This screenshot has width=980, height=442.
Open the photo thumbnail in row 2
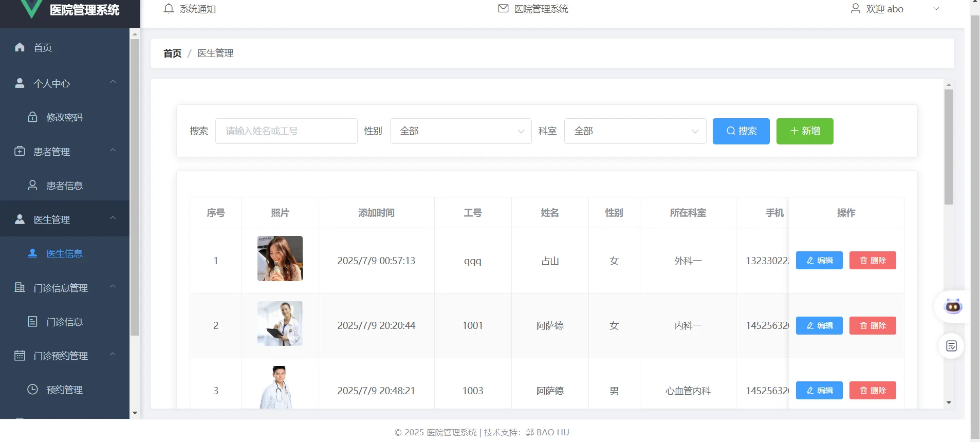pyautogui.click(x=280, y=323)
